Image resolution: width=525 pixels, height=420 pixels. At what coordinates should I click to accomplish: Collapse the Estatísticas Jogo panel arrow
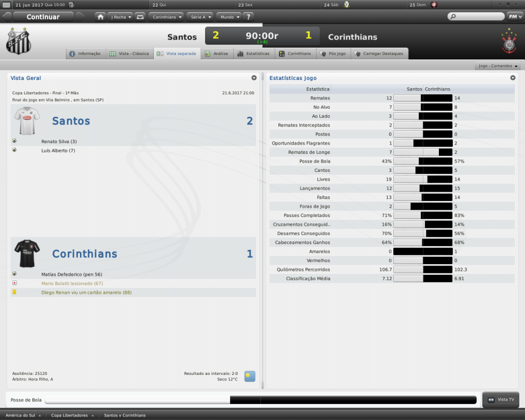[513, 78]
